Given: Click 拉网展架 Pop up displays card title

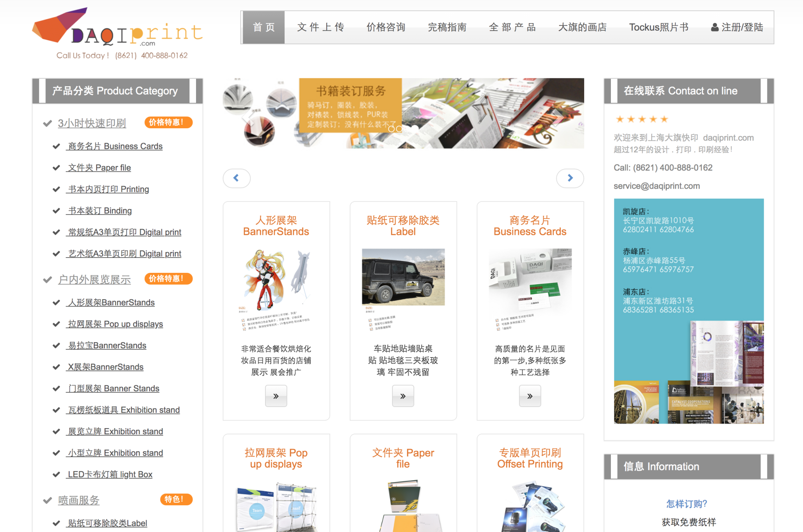Looking at the screenshot, I should [x=276, y=458].
